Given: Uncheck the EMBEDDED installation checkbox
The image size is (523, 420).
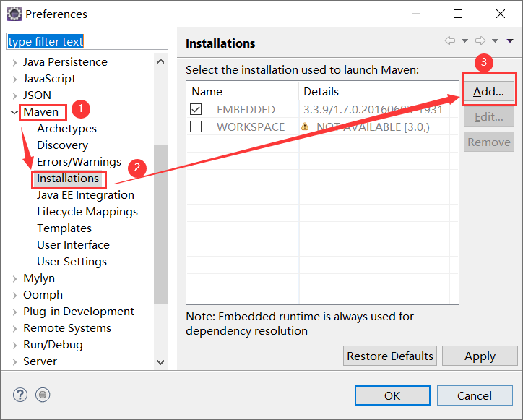Looking at the screenshot, I should click(196, 109).
